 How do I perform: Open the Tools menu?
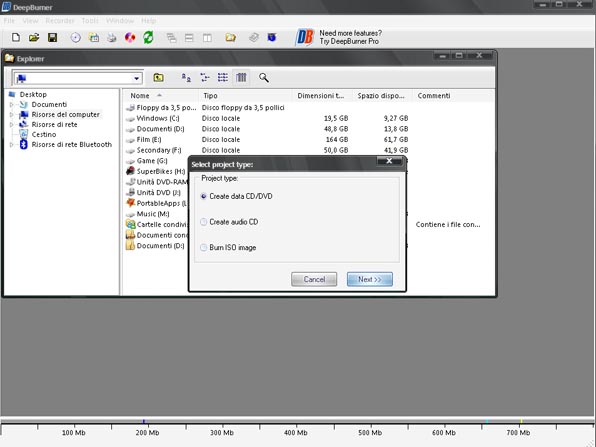[90, 21]
